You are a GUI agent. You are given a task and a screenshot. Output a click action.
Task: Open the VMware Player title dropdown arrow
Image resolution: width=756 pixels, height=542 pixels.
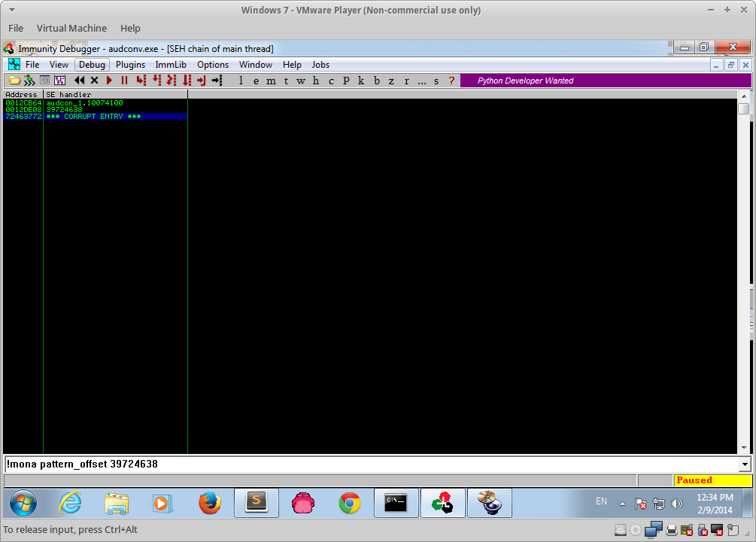[x=12, y=10]
